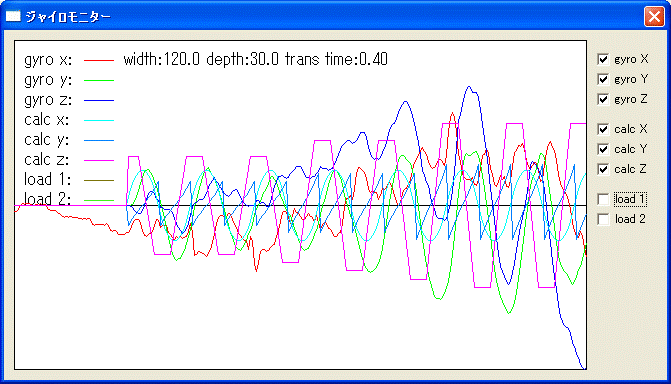Click the ジャイロモニター title bar text

[x=68, y=17]
